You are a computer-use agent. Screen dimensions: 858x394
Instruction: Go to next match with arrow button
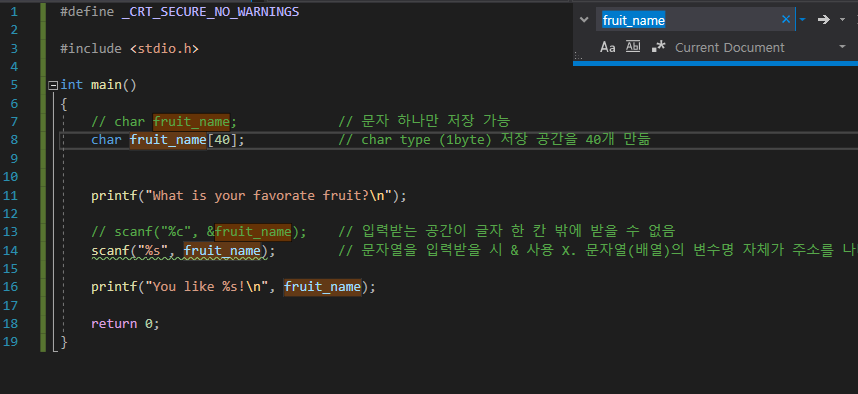point(824,20)
